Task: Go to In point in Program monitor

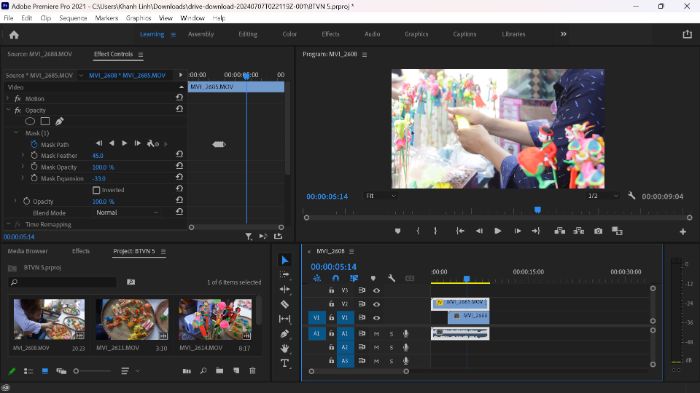Action: (460, 231)
